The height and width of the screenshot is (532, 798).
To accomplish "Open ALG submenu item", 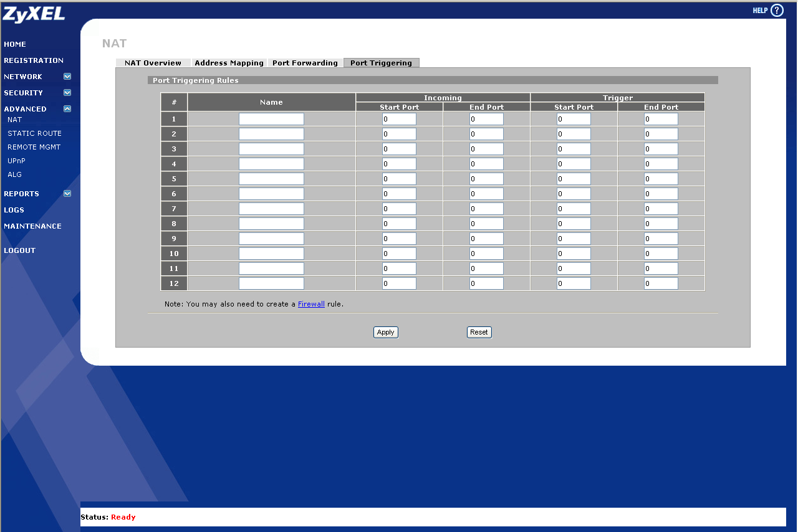I will (14, 174).
